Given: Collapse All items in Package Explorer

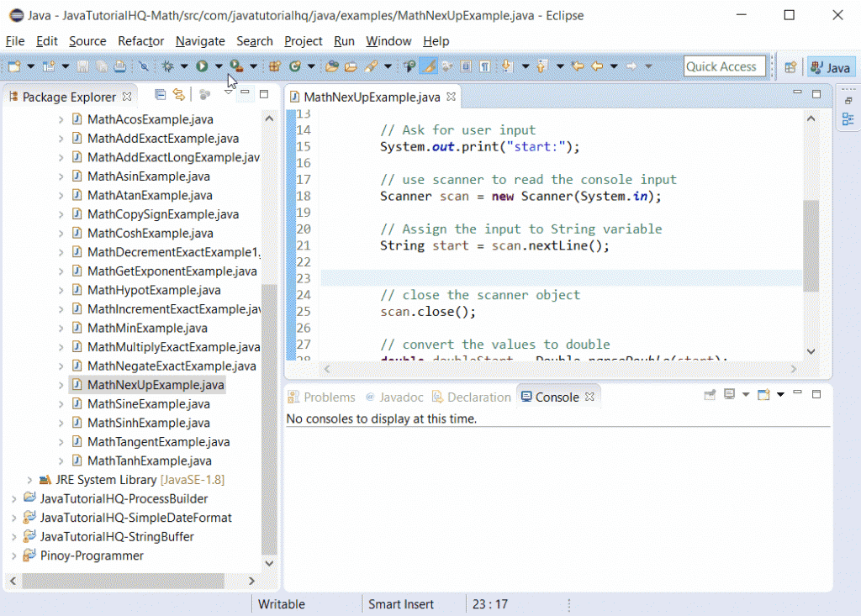Looking at the screenshot, I should coord(159,95).
